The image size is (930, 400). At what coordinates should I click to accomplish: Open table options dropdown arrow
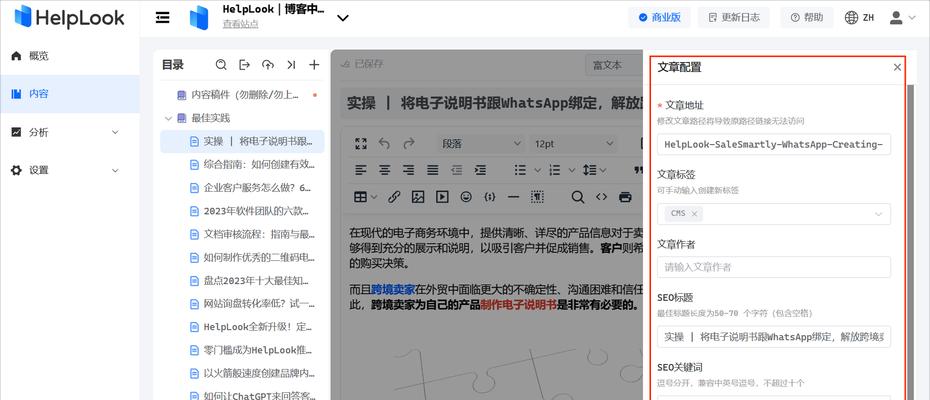pyautogui.click(x=375, y=197)
